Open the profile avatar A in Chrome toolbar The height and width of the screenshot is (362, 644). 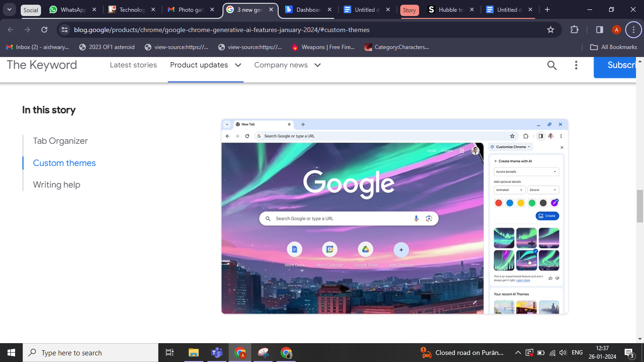coord(616,30)
